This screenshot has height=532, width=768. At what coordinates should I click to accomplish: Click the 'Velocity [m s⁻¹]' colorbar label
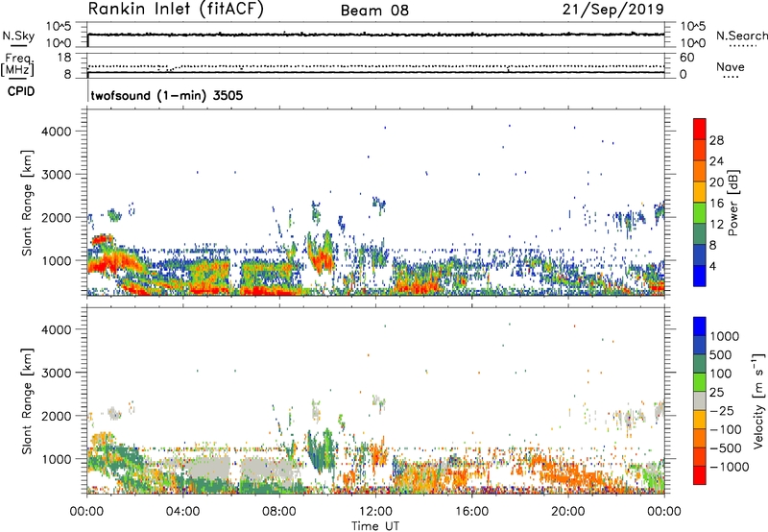click(x=758, y=400)
